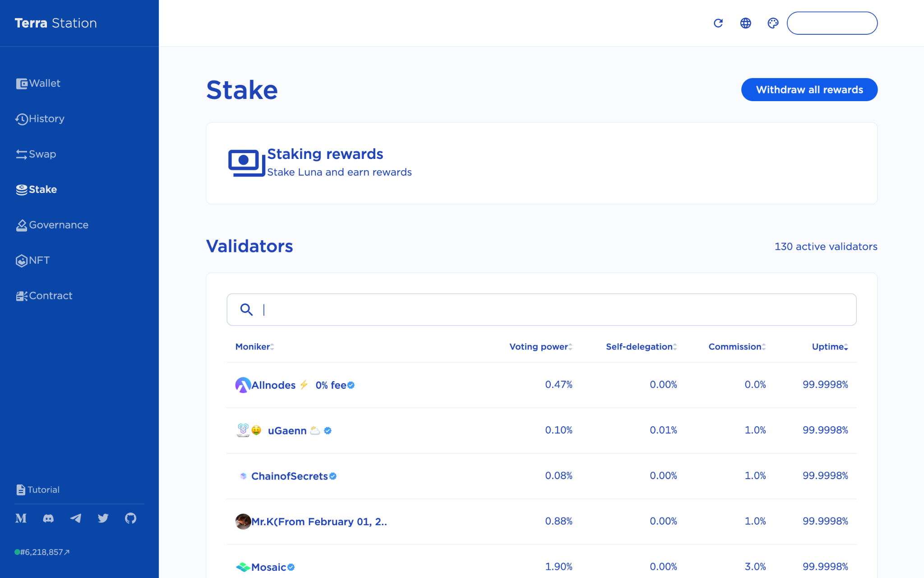The image size is (924, 578).
Task: Click Mosaic commission 3.0%
Action: (755, 567)
